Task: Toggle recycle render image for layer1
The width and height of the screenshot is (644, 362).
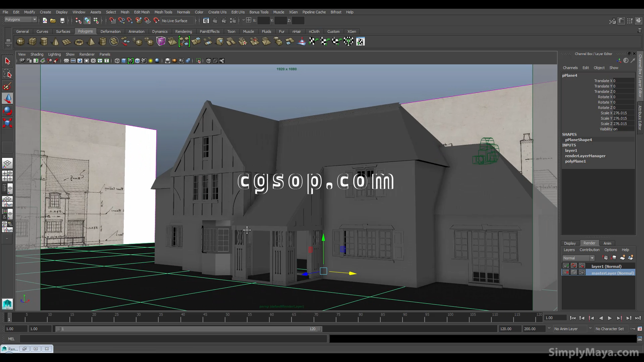Action: click(x=574, y=266)
